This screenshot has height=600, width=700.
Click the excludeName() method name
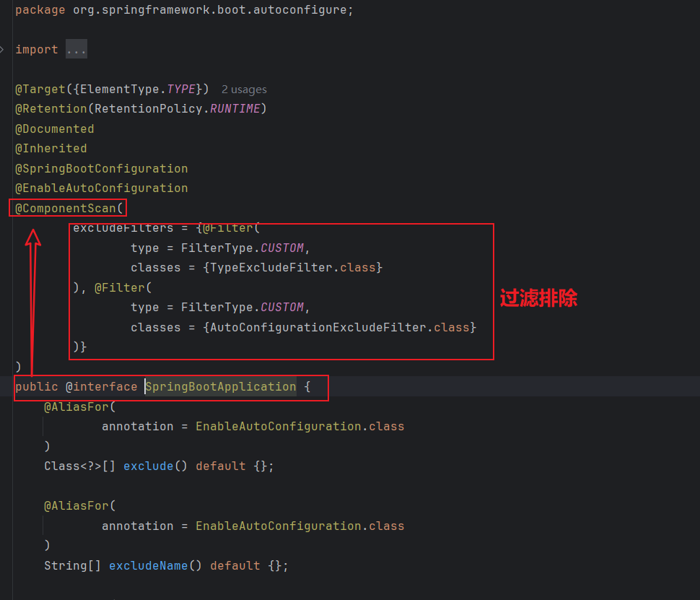point(148,565)
